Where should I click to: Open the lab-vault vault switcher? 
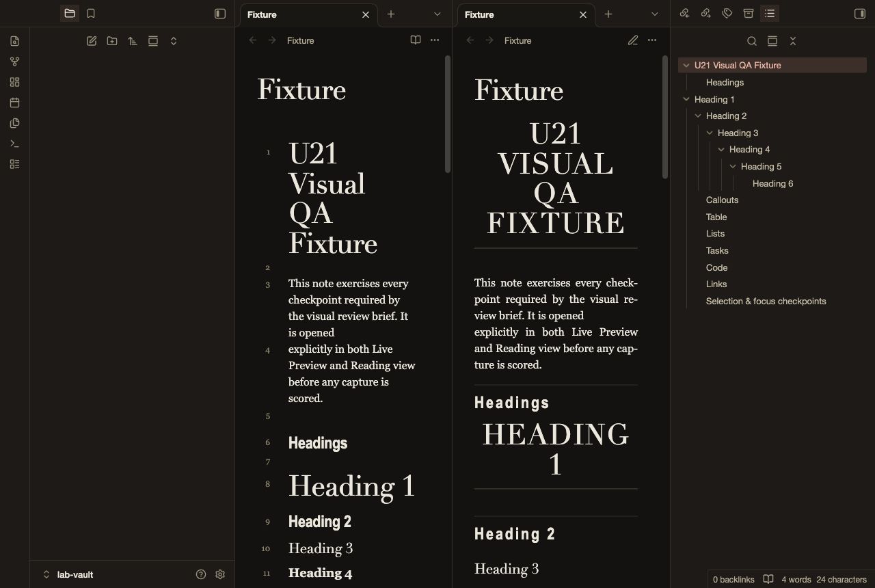click(x=68, y=574)
